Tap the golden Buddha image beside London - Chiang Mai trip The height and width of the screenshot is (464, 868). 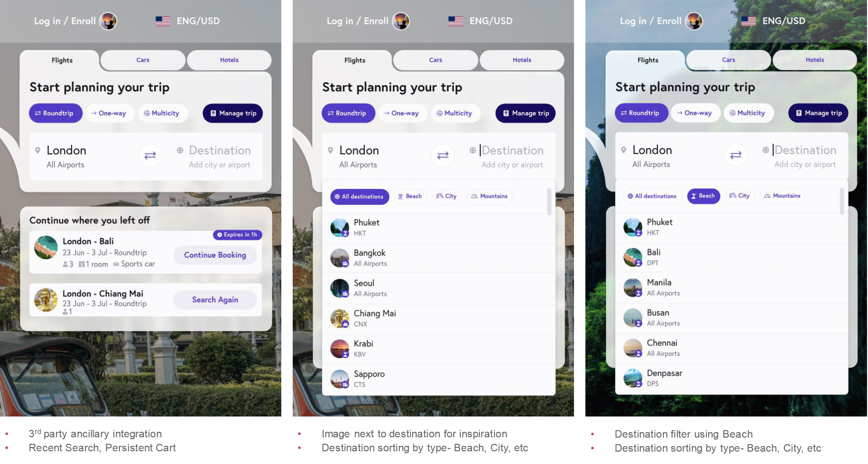click(46, 300)
